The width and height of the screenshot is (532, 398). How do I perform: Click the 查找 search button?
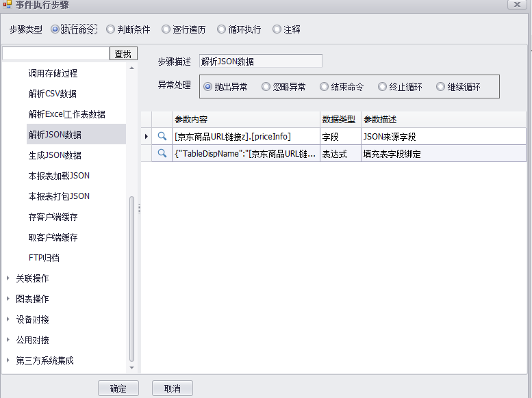(x=123, y=53)
